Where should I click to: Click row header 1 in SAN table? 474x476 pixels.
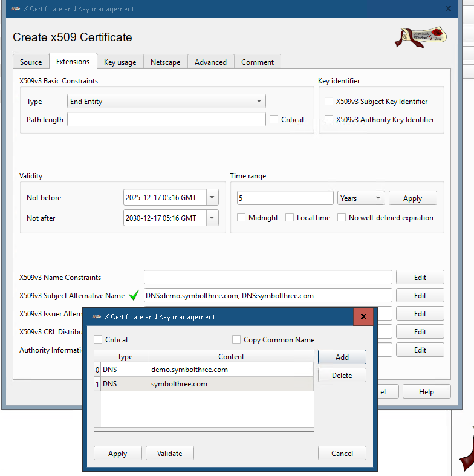97,383
